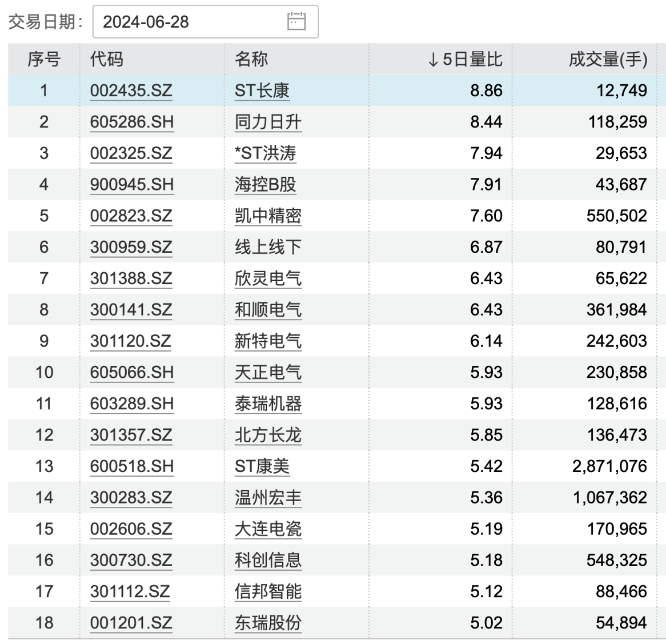Open the 泰瑞机器 stock link
Image resolution: width=666 pixels, height=644 pixels.
(x=268, y=404)
